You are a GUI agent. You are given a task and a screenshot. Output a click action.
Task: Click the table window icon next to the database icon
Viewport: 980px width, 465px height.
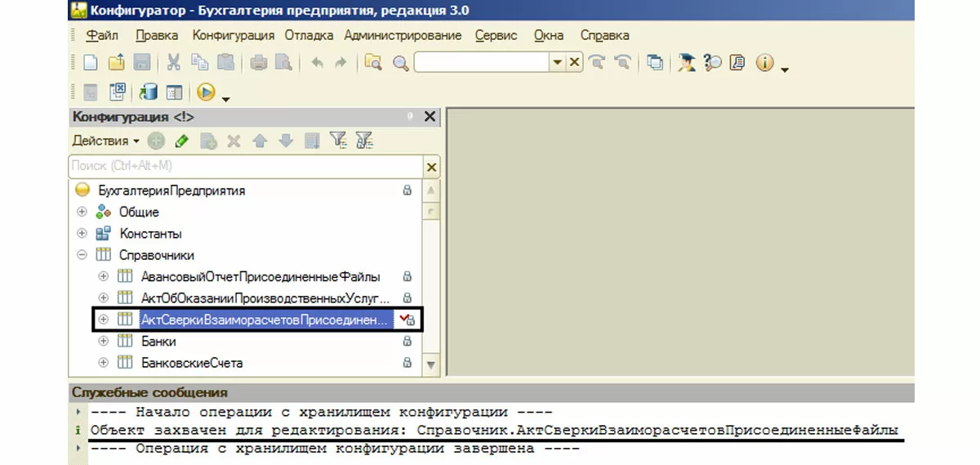174,92
